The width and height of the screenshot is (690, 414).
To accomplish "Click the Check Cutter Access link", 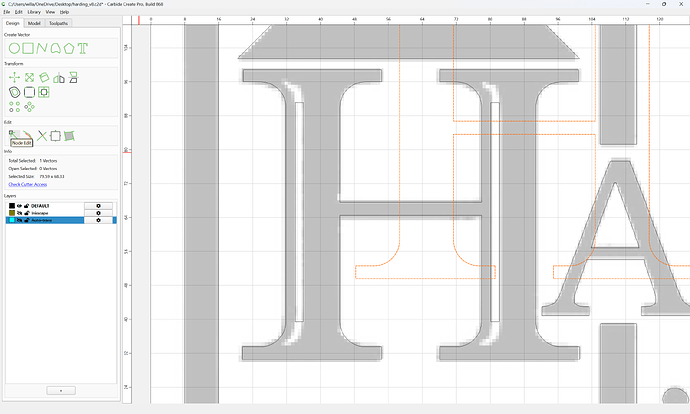I will coord(28,184).
